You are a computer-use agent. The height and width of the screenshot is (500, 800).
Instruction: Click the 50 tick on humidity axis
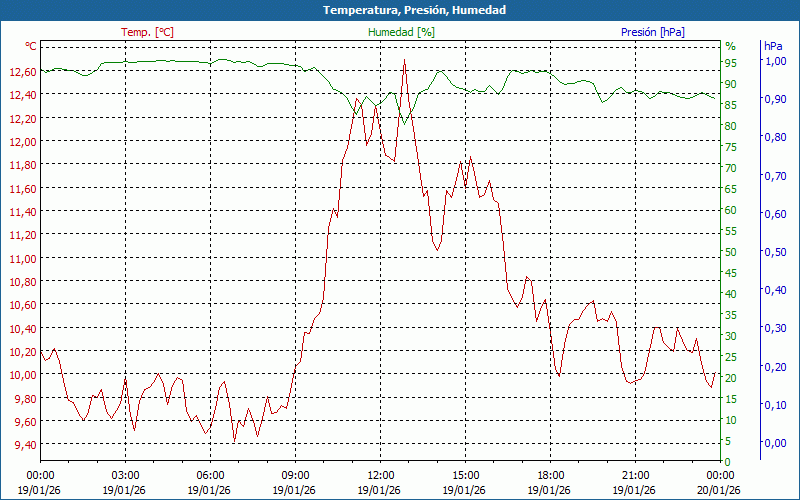[x=731, y=252]
